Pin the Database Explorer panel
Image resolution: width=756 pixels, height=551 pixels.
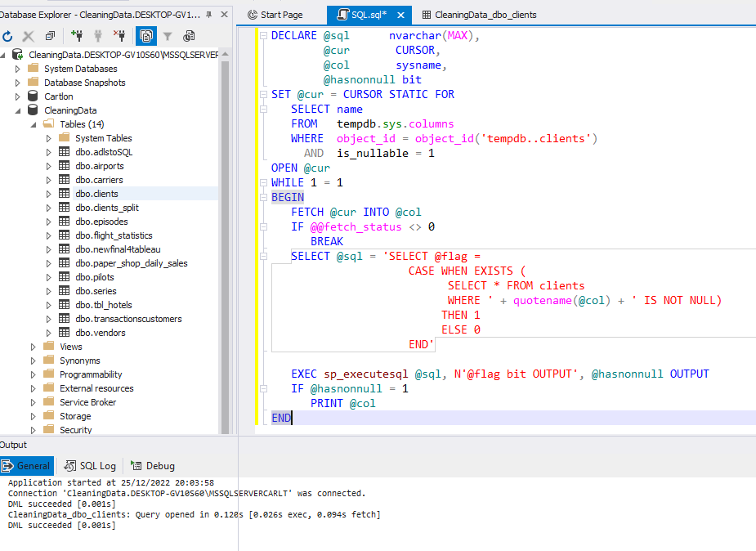click(x=208, y=15)
